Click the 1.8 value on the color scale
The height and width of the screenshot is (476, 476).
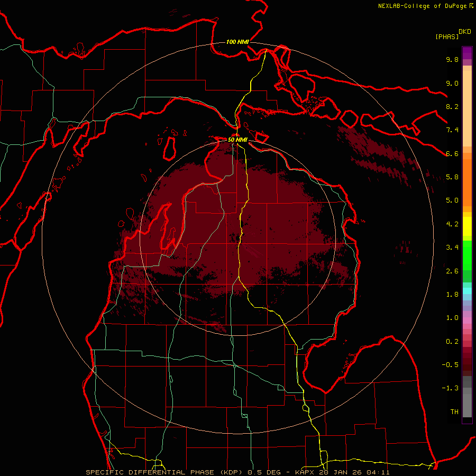tap(452, 295)
